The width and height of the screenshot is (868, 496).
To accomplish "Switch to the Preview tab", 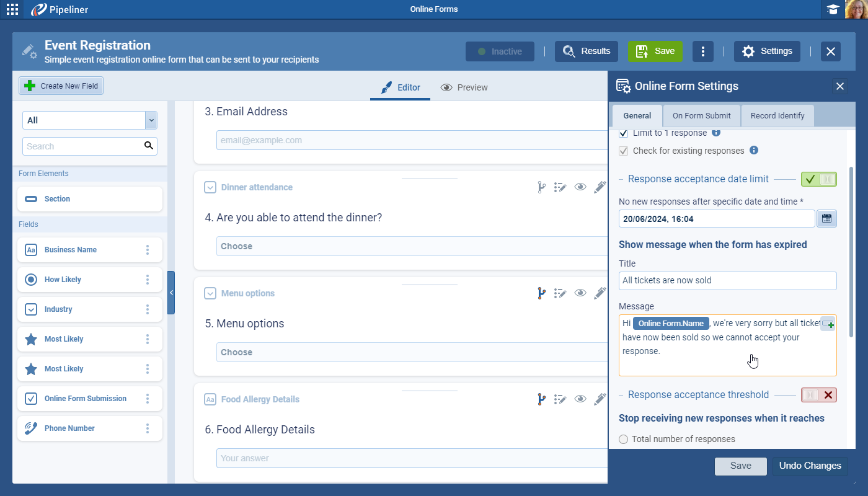I will 464,87.
